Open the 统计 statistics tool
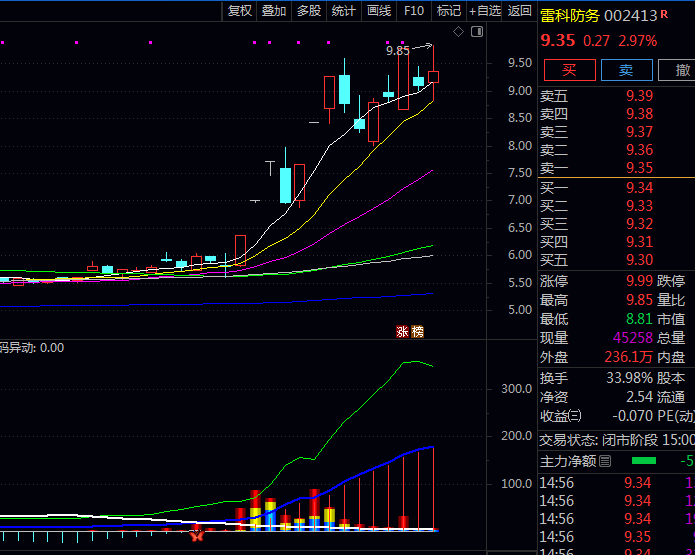 point(343,11)
